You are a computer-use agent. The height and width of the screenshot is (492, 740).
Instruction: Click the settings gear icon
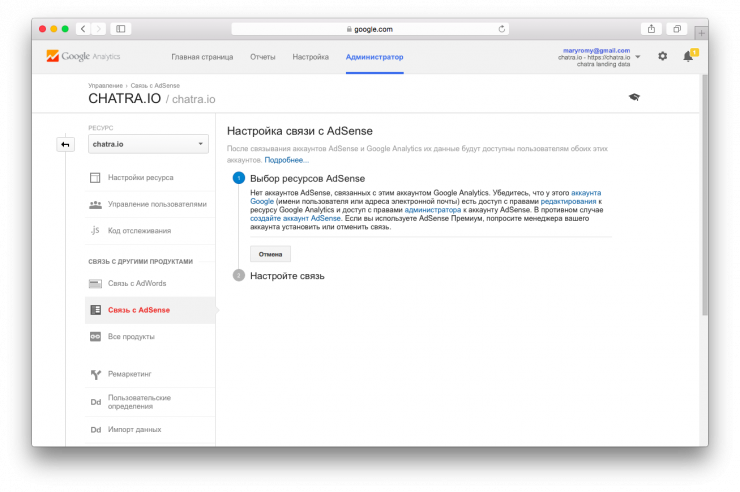tap(662, 57)
